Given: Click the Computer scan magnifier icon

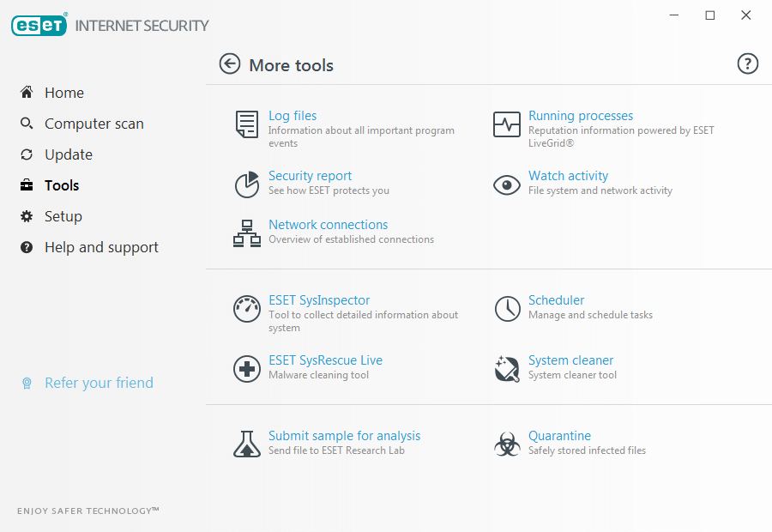Looking at the screenshot, I should (x=27, y=124).
